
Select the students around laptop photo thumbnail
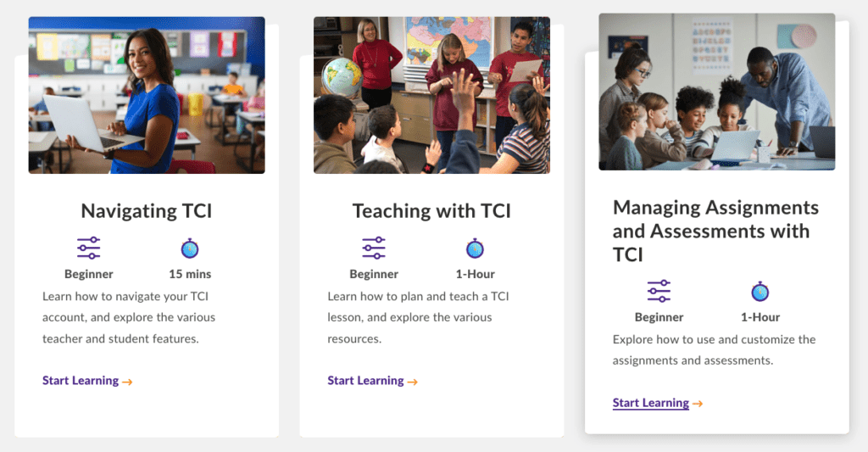(717, 92)
